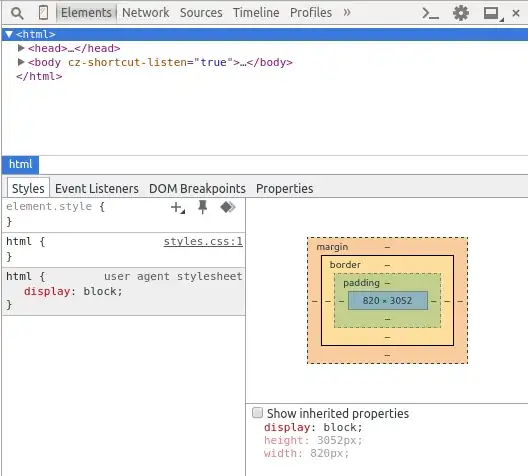Expand the head element node
Viewport: 528px width, 476px height.
coord(21,48)
